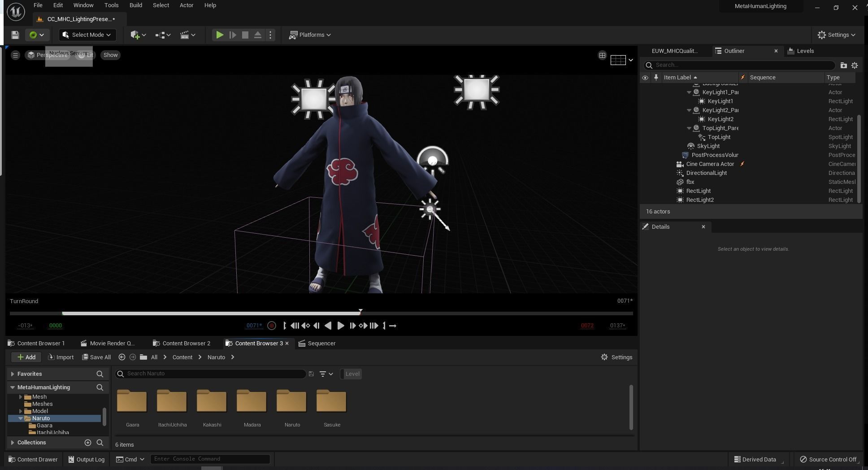Switch to Content Browser 2 tab

tap(182, 344)
